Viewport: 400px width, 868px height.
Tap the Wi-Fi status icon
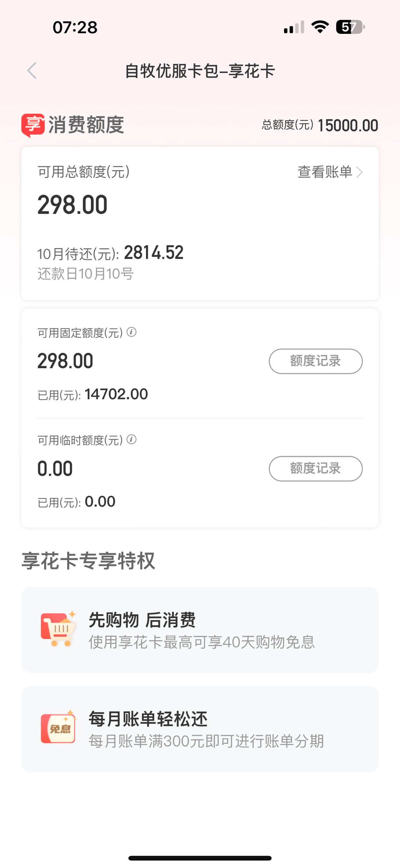pyautogui.click(x=320, y=27)
